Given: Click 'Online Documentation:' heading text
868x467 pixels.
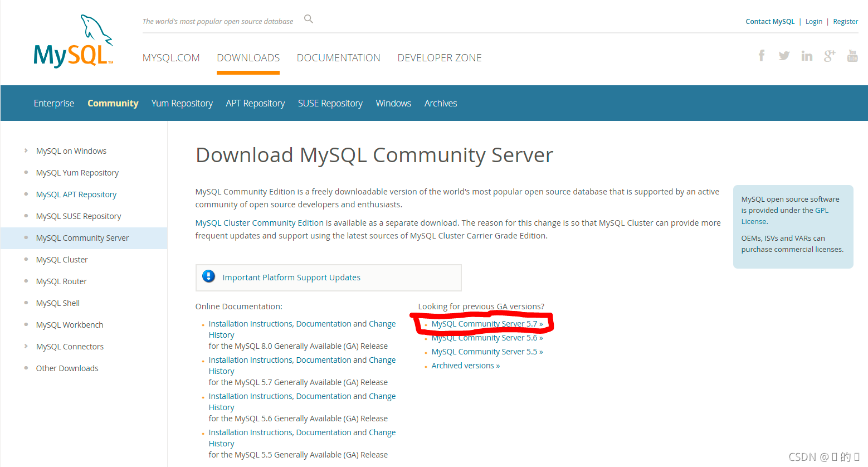Looking at the screenshot, I should (239, 307).
